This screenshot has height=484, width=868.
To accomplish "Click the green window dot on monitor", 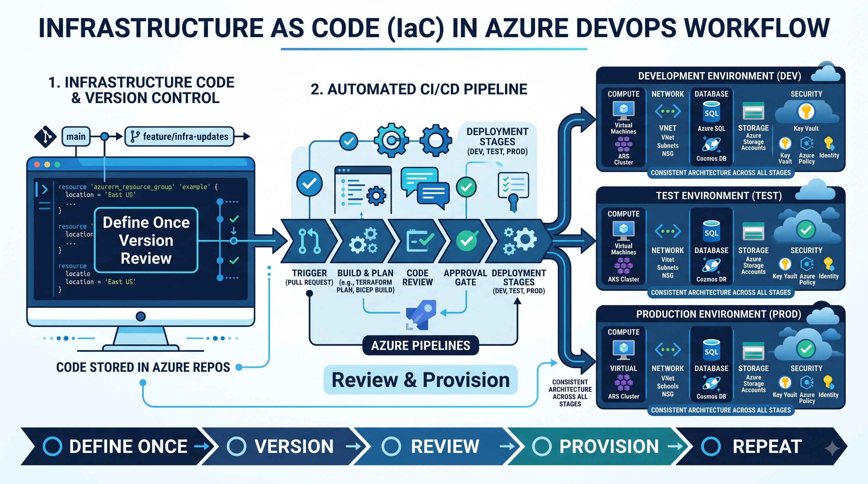I will click(57, 164).
